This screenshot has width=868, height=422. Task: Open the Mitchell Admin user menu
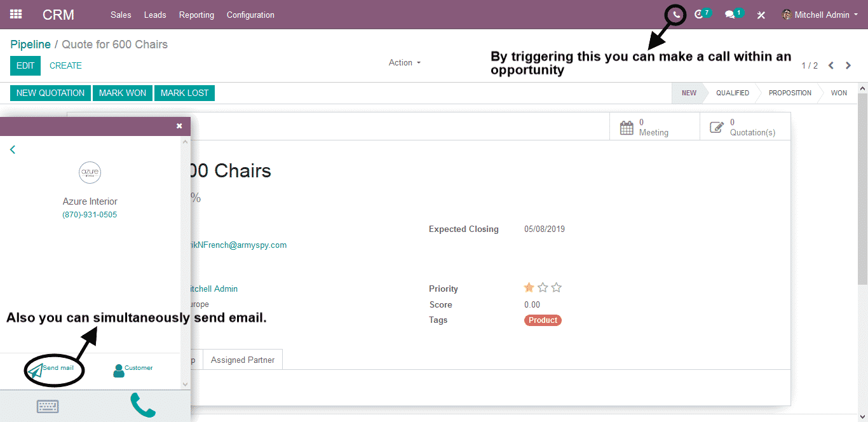[820, 15]
